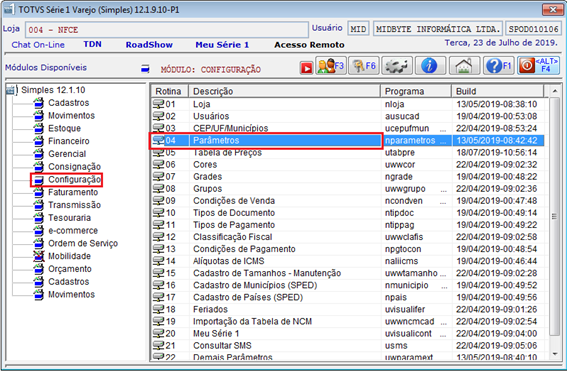Click the scroll up arrow of routine list

555,91
